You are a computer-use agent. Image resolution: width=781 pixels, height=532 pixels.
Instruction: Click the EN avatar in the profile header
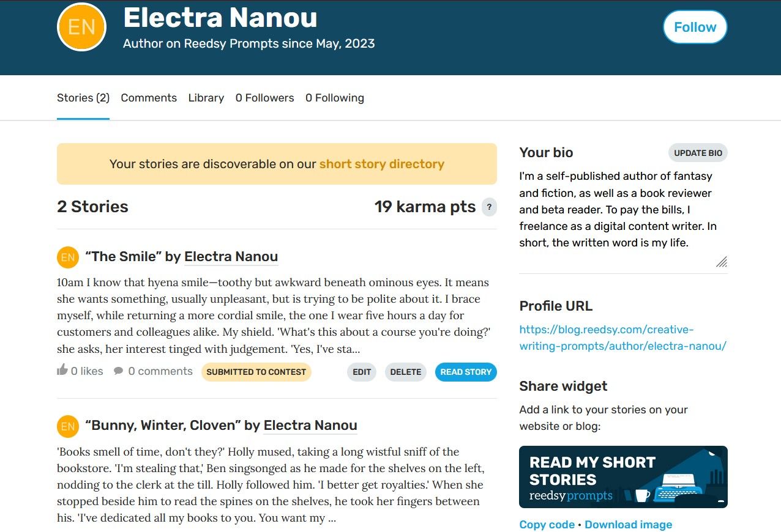[x=81, y=26]
